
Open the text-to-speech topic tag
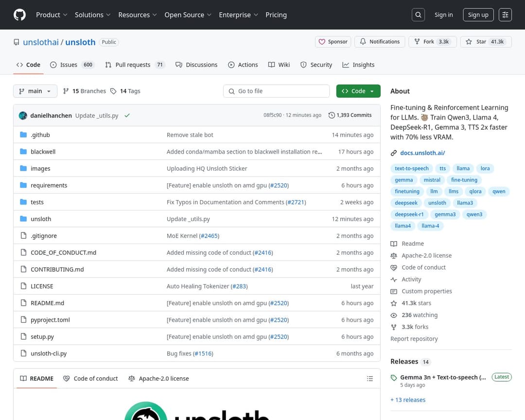coord(412,169)
